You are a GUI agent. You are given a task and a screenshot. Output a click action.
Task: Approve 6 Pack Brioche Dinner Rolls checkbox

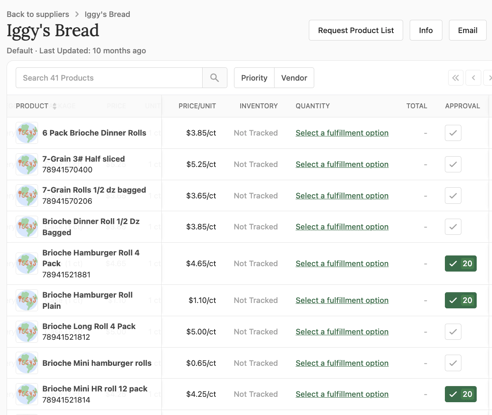click(x=453, y=133)
